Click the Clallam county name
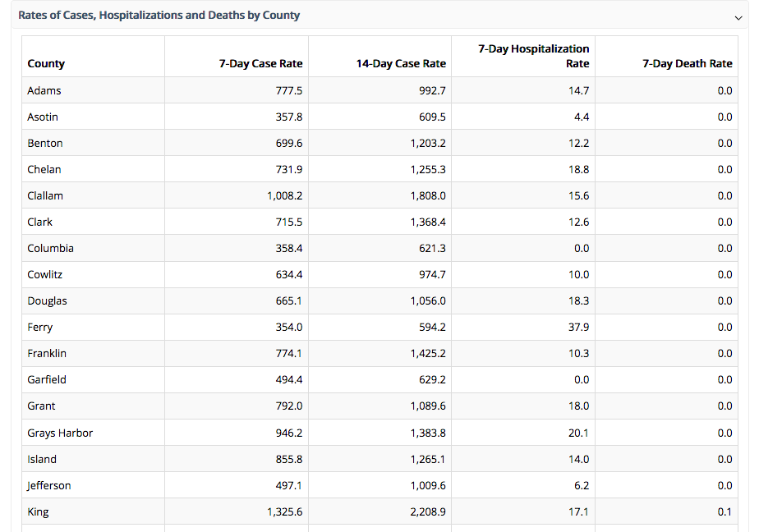759x532 pixels. coord(45,195)
